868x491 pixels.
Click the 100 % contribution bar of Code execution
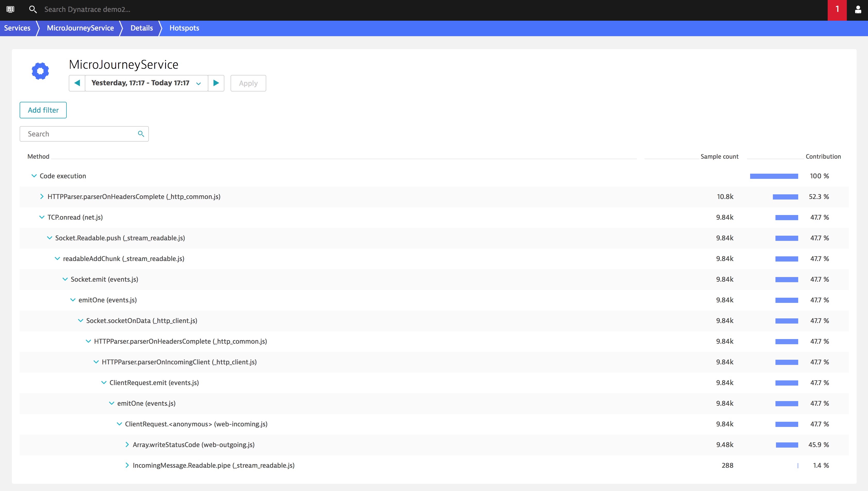click(774, 176)
